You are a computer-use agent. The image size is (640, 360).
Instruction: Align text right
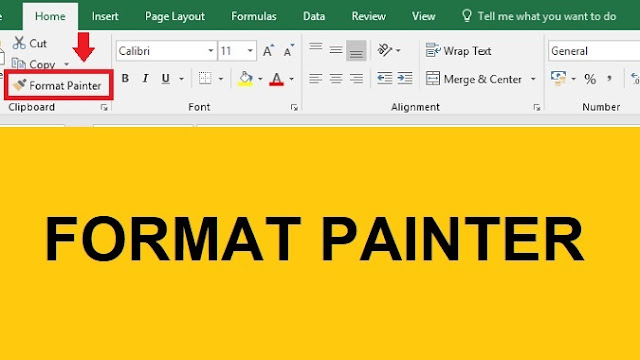pyautogui.click(x=356, y=78)
